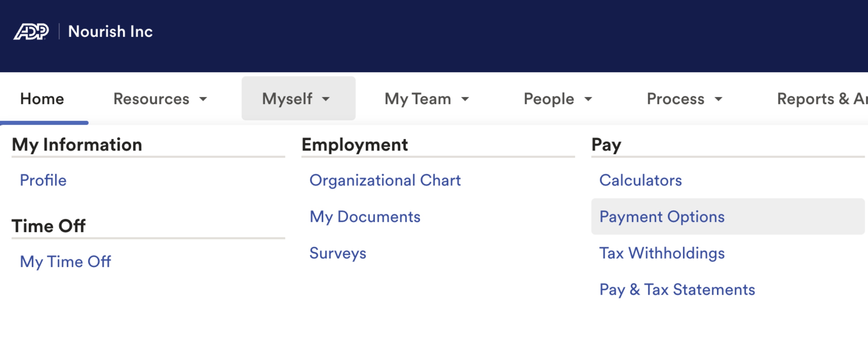
Task: Click the ADP logo icon
Action: click(x=31, y=32)
